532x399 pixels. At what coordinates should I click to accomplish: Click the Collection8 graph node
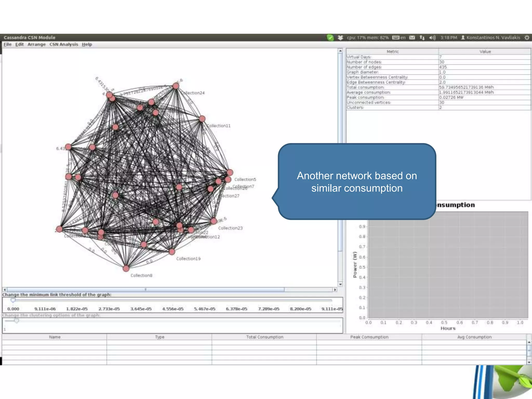coord(126,268)
